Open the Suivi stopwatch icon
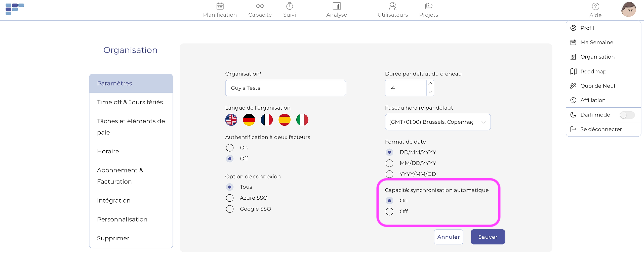 (x=290, y=6)
